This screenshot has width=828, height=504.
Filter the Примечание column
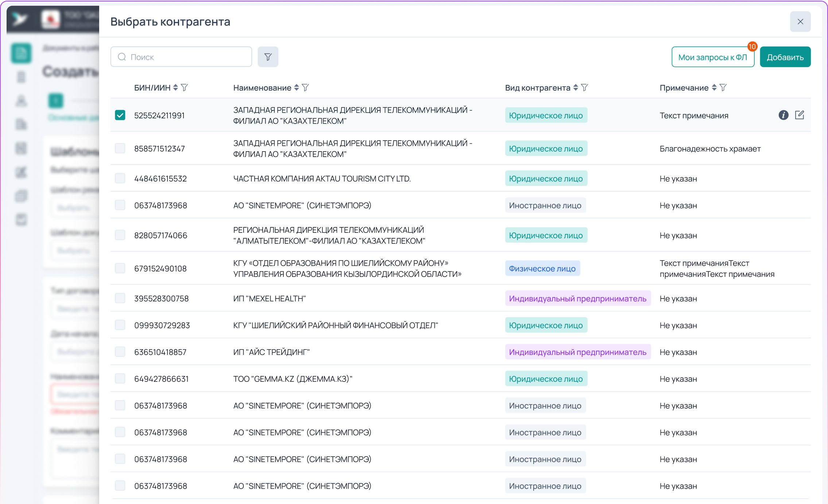pos(723,87)
